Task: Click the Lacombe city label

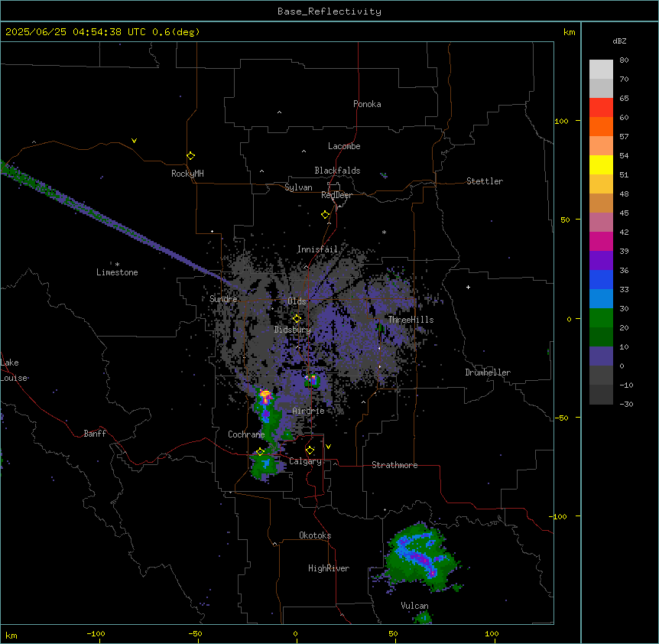Action: point(344,146)
